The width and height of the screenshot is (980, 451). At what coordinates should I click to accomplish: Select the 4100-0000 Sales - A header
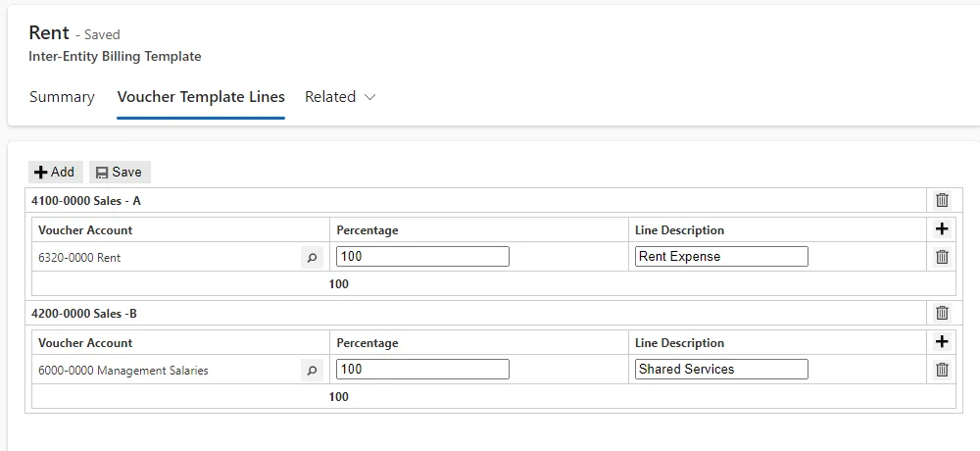86,201
